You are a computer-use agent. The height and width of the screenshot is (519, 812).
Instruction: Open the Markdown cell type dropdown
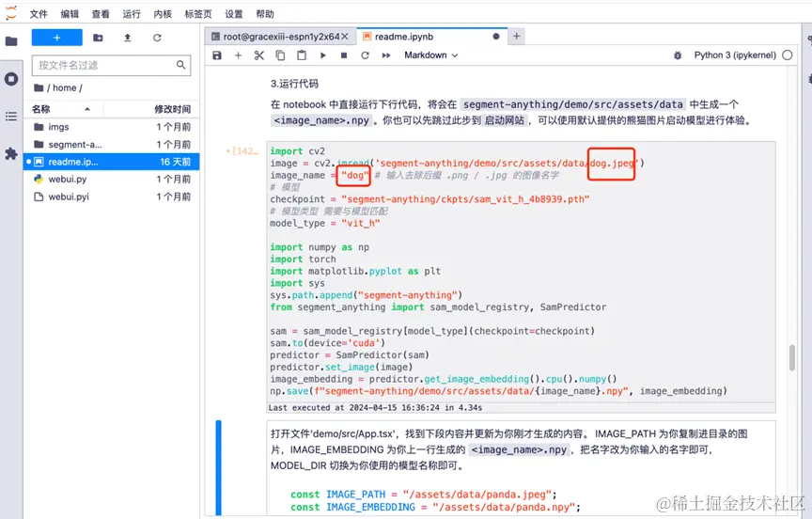430,55
